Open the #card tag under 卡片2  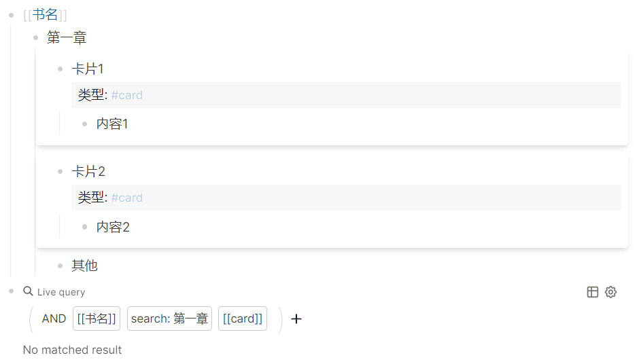(x=126, y=198)
